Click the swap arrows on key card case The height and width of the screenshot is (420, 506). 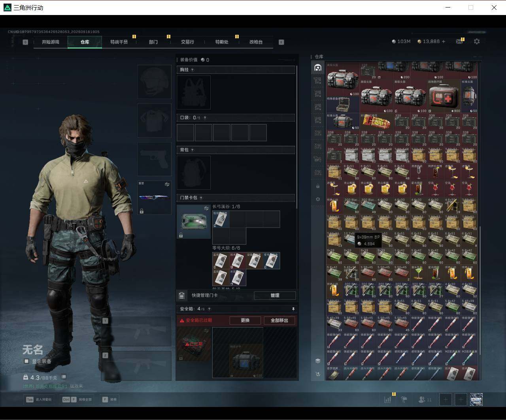coord(206,208)
